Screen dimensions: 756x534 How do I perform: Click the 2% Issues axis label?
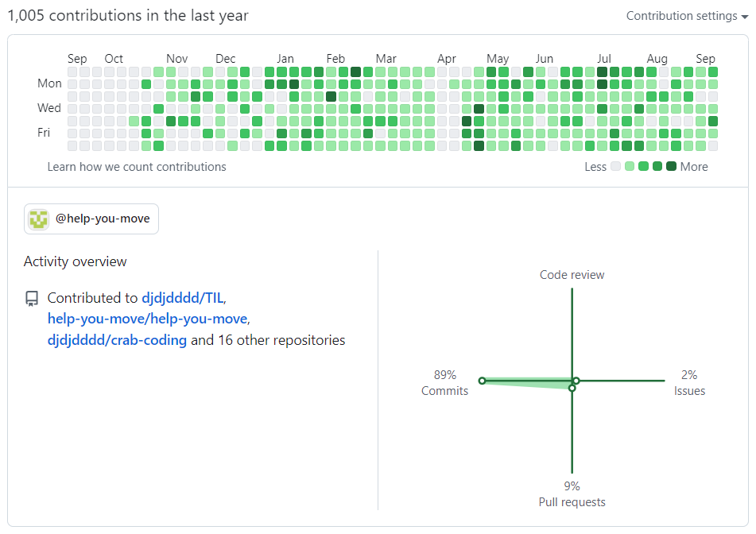pos(689,382)
